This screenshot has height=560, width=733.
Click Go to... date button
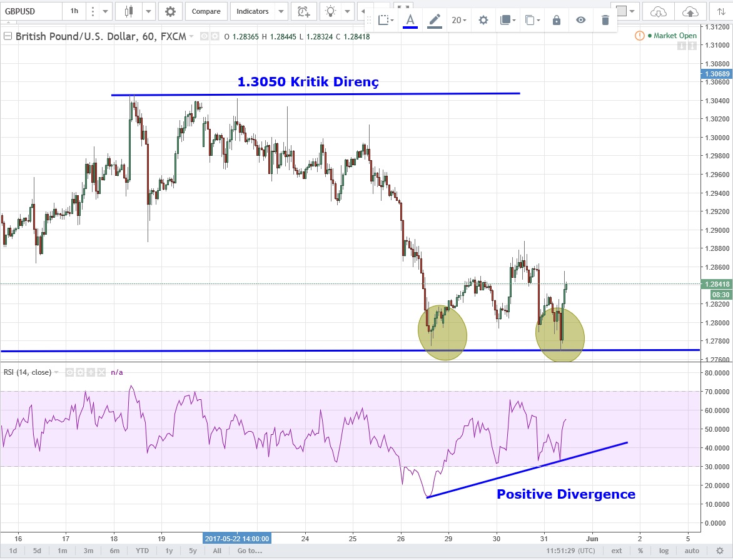point(250,551)
